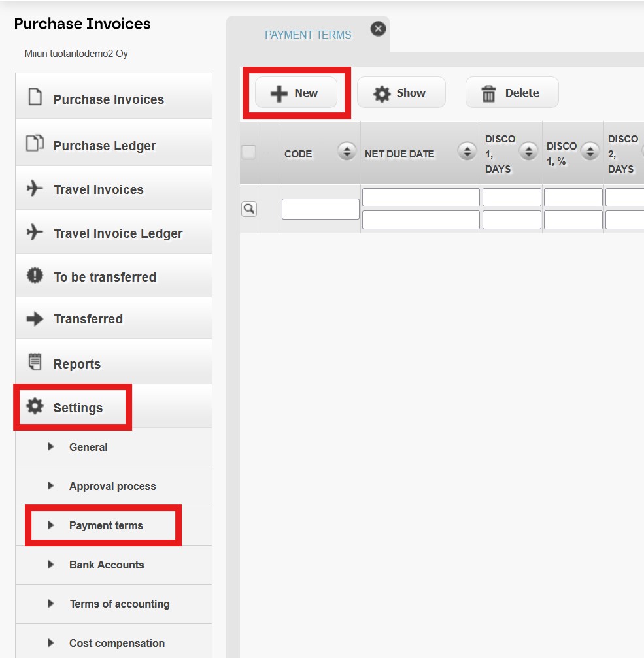Viewport: 644px width, 658px height.
Task: Sort by the Disco 1, % column arrows
Action: (x=590, y=152)
